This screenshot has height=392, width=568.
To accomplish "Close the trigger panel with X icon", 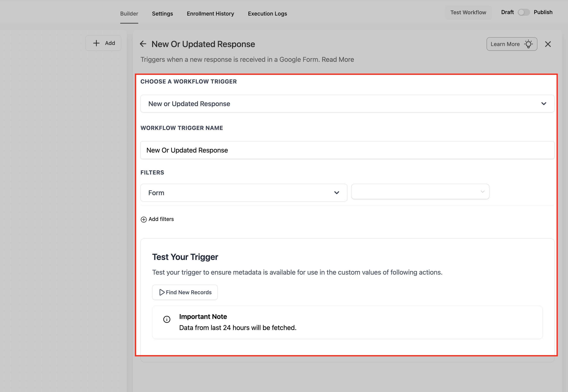I will click(x=548, y=44).
